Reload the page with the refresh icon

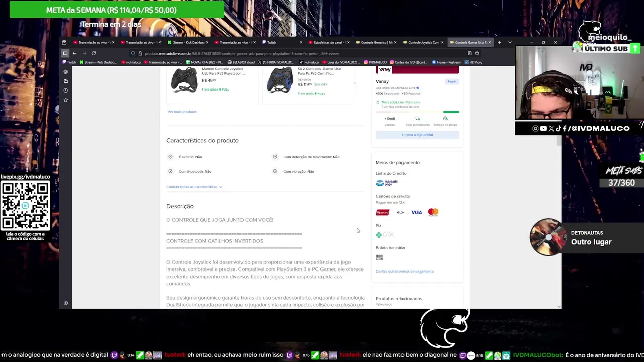pos(94,53)
